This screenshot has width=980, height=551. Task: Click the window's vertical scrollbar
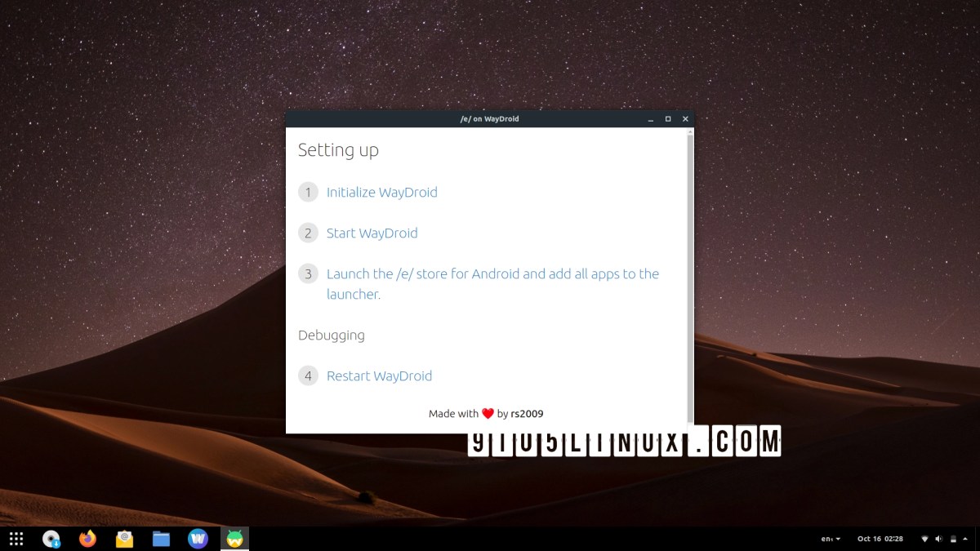690,278
